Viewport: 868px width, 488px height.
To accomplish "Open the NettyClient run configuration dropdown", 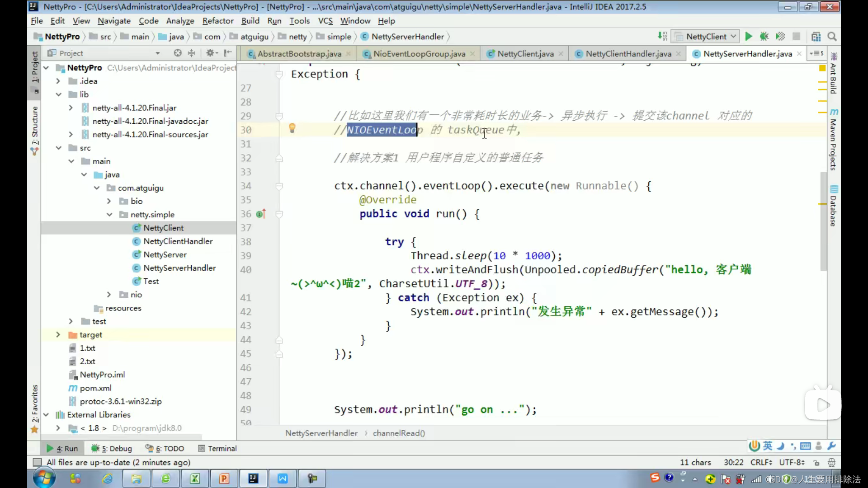I will click(706, 37).
